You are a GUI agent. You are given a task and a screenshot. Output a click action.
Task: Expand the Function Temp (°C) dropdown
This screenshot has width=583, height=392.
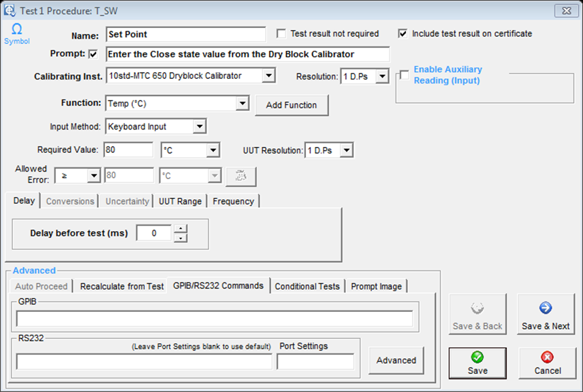coord(242,104)
